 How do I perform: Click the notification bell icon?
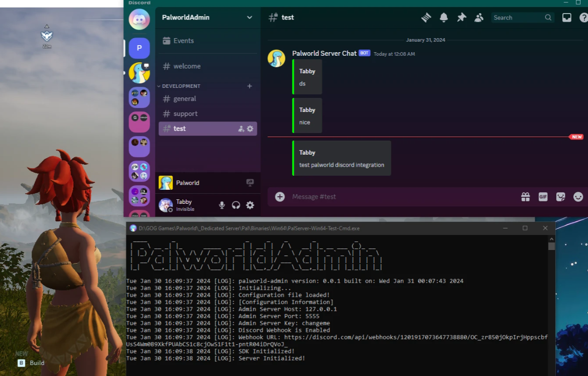[x=444, y=18]
